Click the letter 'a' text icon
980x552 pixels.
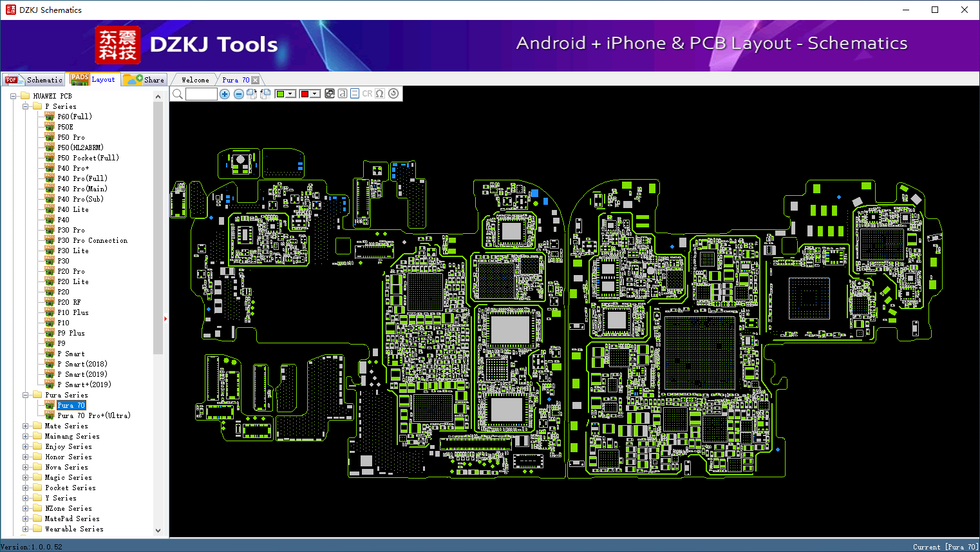pos(343,93)
